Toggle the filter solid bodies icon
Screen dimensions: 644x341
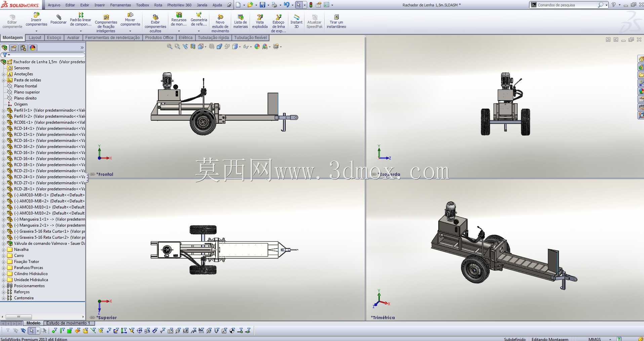click(x=85, y=331)
